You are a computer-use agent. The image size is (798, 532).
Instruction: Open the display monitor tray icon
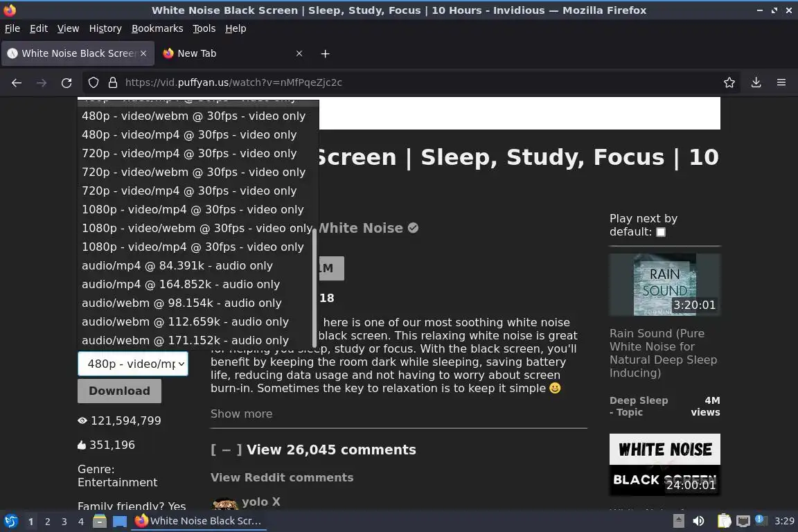click(x=743, y=521)
